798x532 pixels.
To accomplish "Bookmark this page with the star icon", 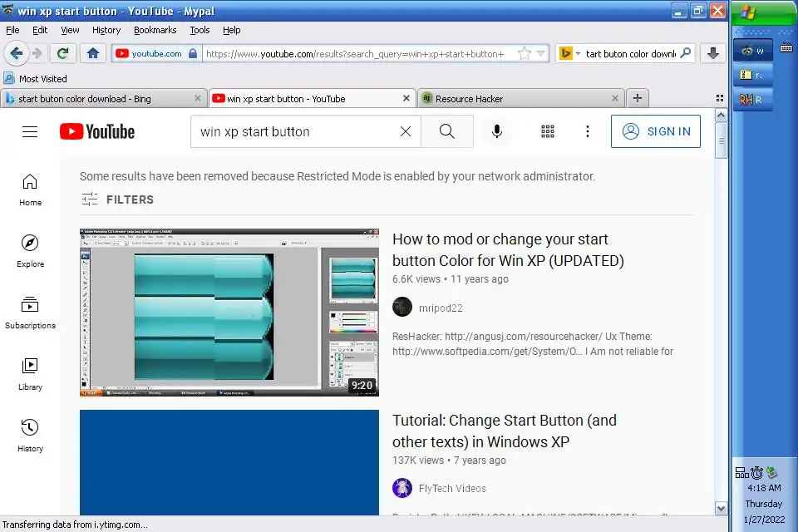I will 525,53.
